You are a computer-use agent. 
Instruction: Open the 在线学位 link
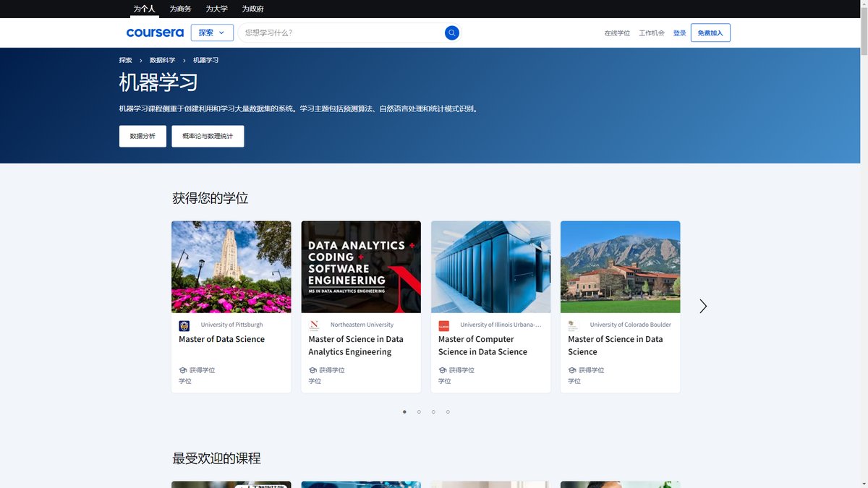pos(617,33)
